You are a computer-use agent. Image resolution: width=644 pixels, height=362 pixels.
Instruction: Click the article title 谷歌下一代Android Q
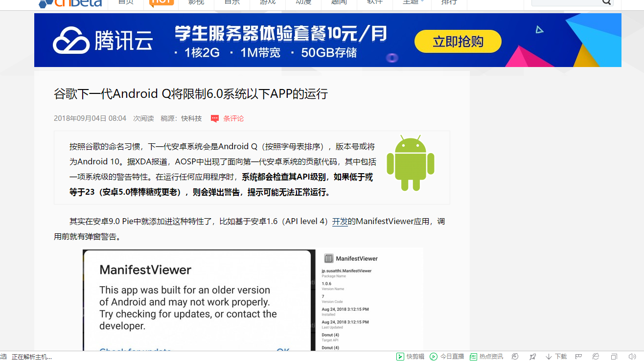click(191, 94)
